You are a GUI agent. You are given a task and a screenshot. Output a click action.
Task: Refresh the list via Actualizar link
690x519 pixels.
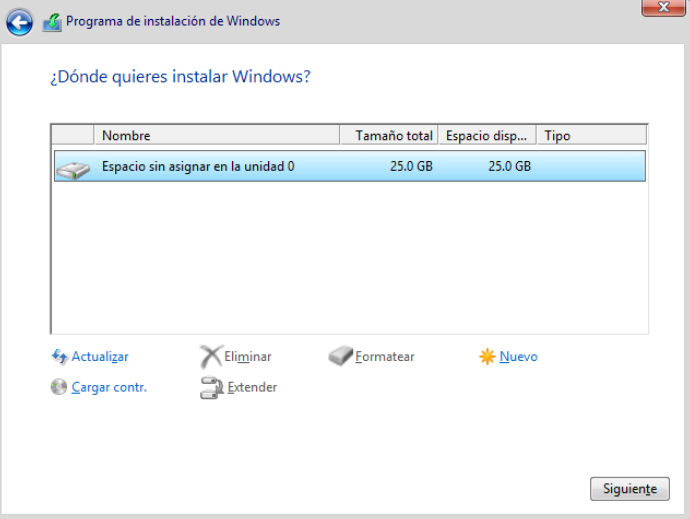pyautogui.click(x=100, y=357)
